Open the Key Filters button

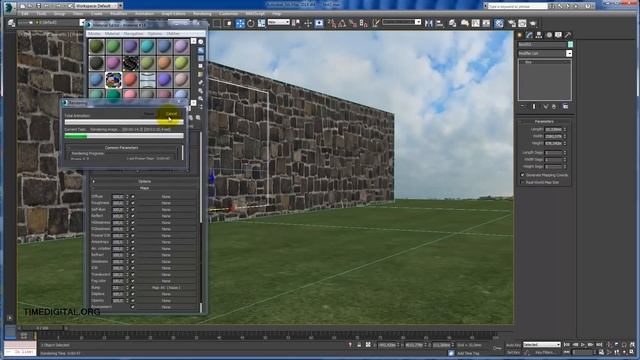pos(545,352)
